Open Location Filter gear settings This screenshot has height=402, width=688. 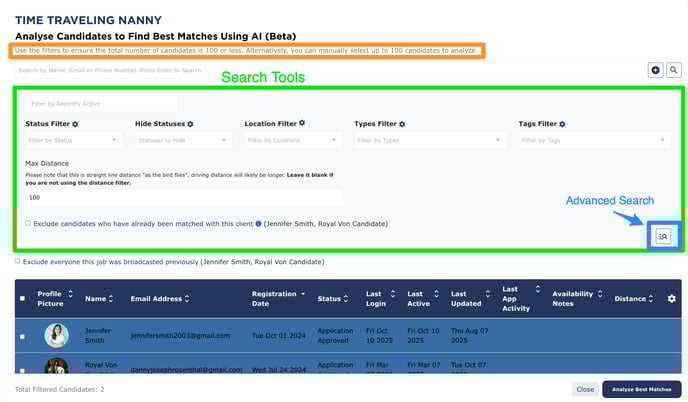point(302,122)
